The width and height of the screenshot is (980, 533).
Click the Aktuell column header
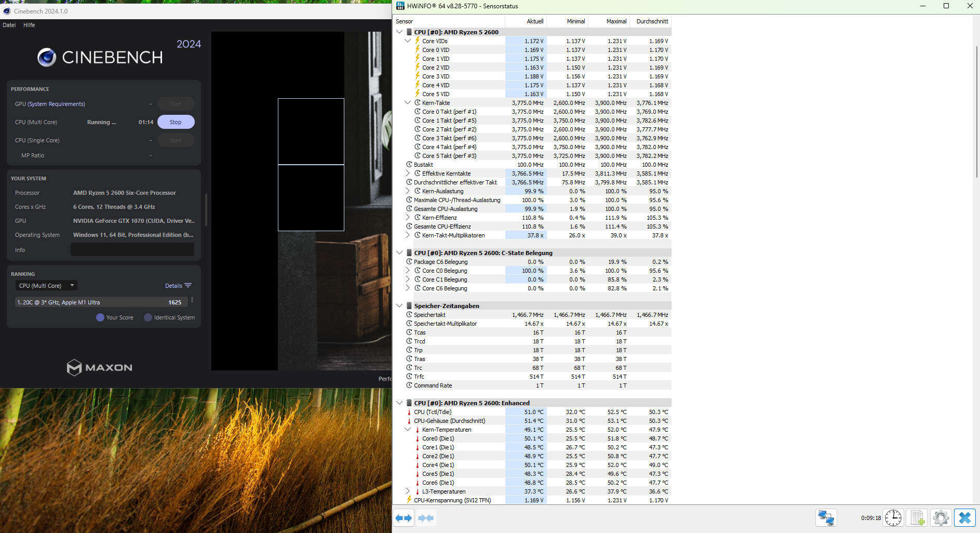(x=526, y=21)
